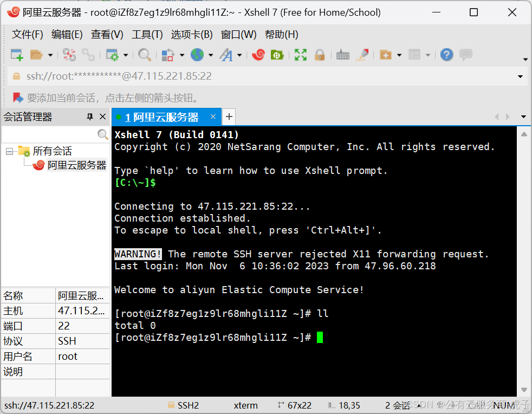
Task: Add a new tab with plus button
Action: click(229, 117)
